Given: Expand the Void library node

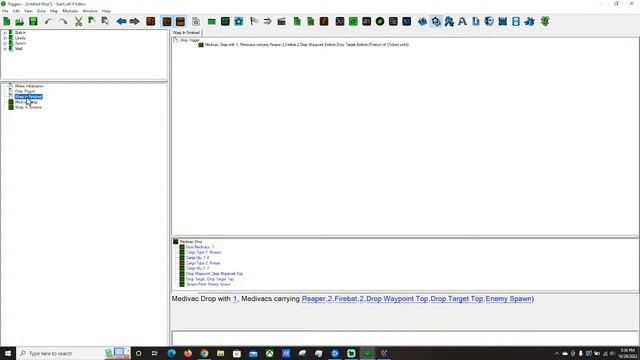Looking at the screenshot, I should click(x=5, y=49).
